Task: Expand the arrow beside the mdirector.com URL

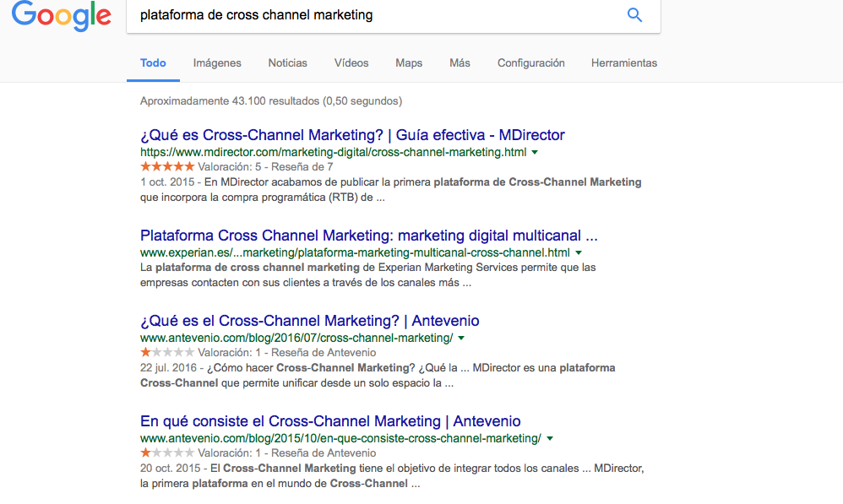Action: coord(535,153)
